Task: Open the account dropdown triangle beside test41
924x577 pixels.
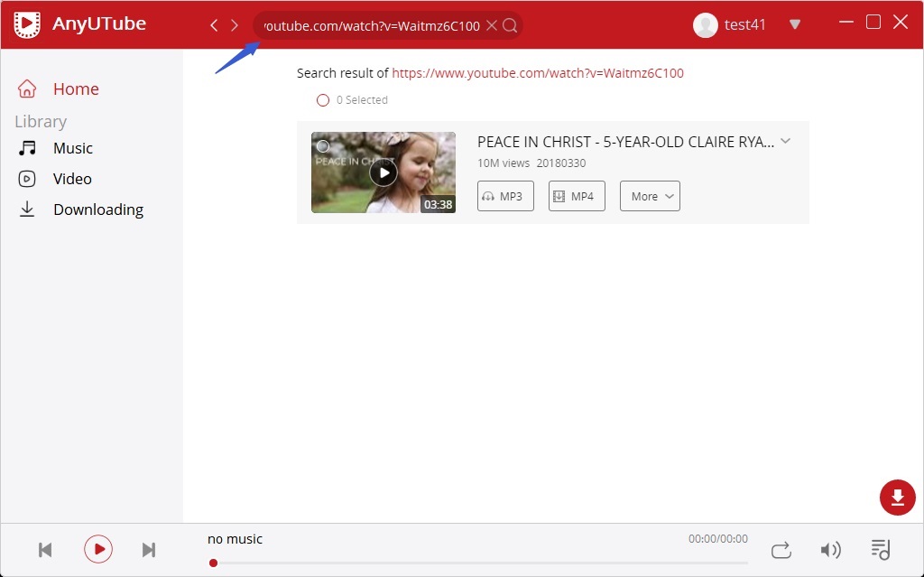Action: 795,25
